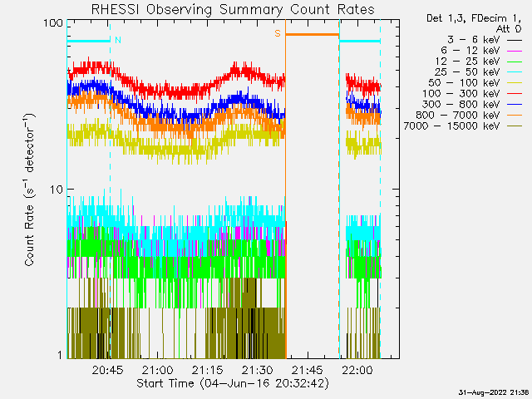Click the x-axis tick label '21:30'
The image size is (532, 399).
coord(257,370)
